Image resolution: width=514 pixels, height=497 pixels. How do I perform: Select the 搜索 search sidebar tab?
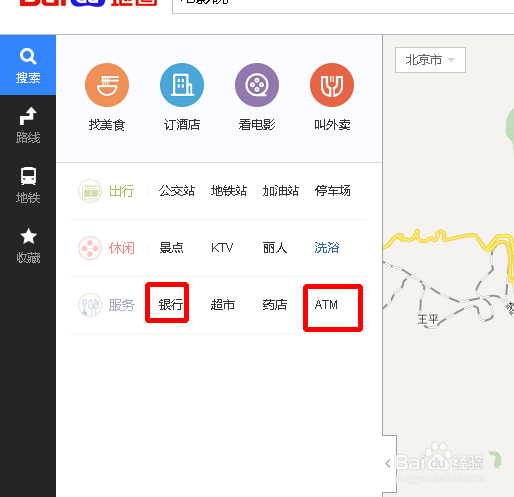tap(28, 65)
